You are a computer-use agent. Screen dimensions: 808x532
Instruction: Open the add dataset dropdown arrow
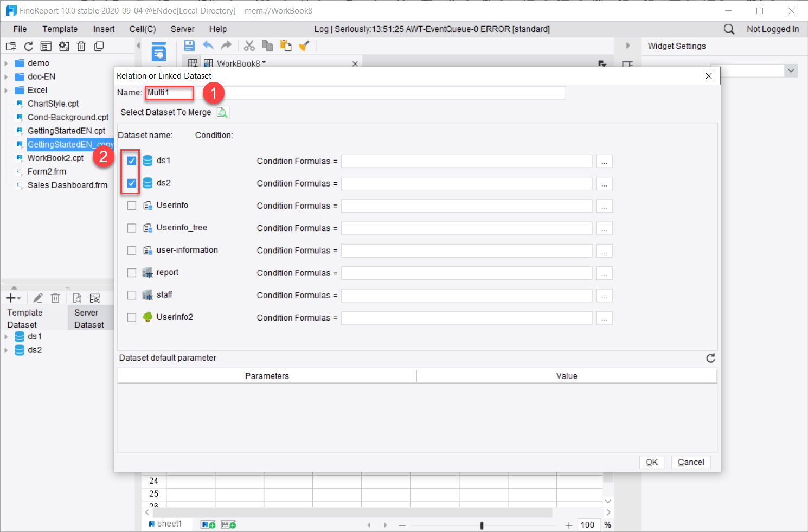(18, 297)
